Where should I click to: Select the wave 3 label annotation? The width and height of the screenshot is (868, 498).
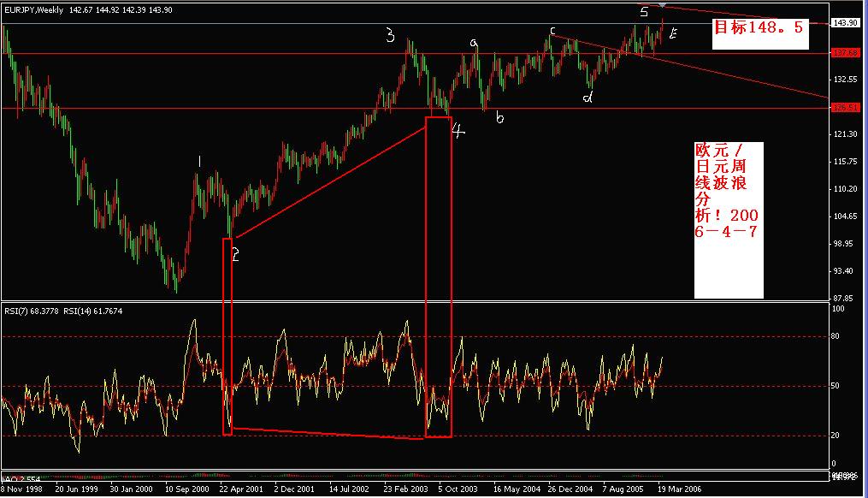tap(389, 33)
